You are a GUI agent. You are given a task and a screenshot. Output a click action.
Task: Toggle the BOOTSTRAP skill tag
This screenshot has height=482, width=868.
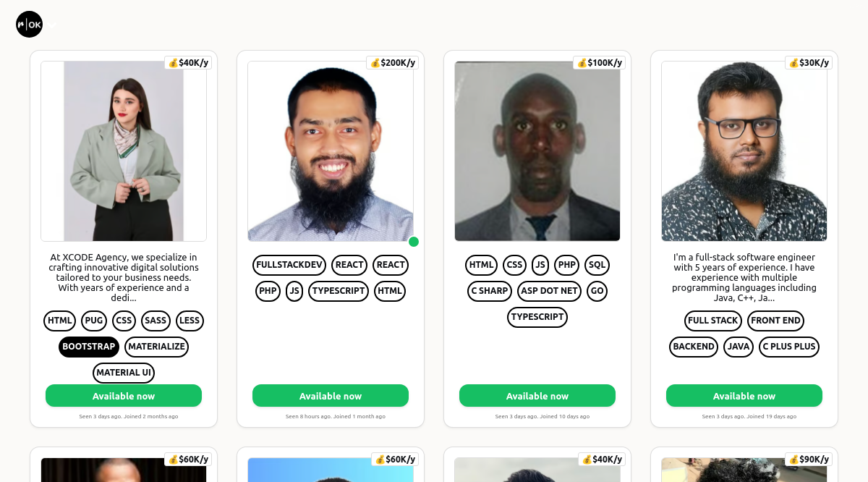(x=89, y=347)
